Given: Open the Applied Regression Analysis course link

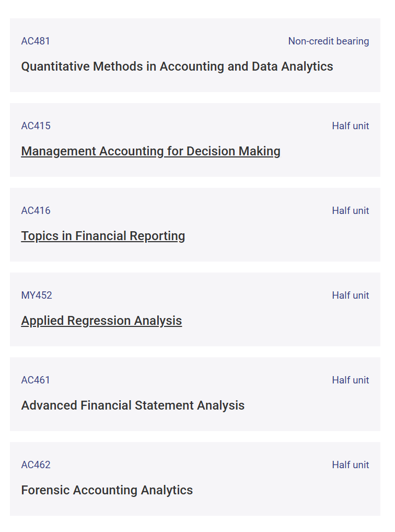Looking at the screenshot, I should point(101,321).
